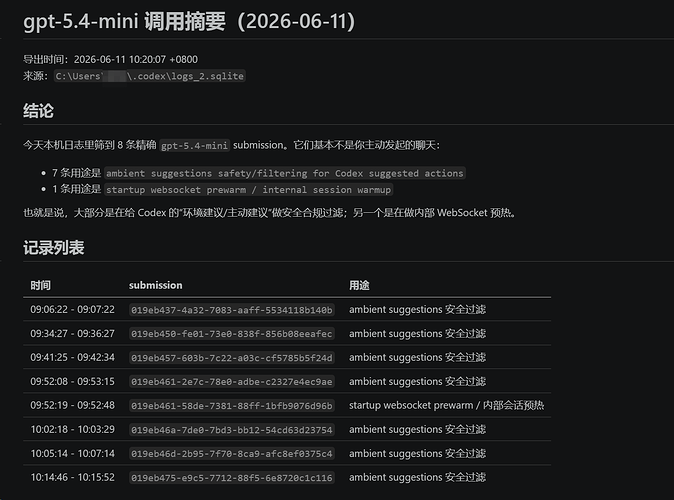Click the paragraph beginning 也就是说

tap(270, 213)
